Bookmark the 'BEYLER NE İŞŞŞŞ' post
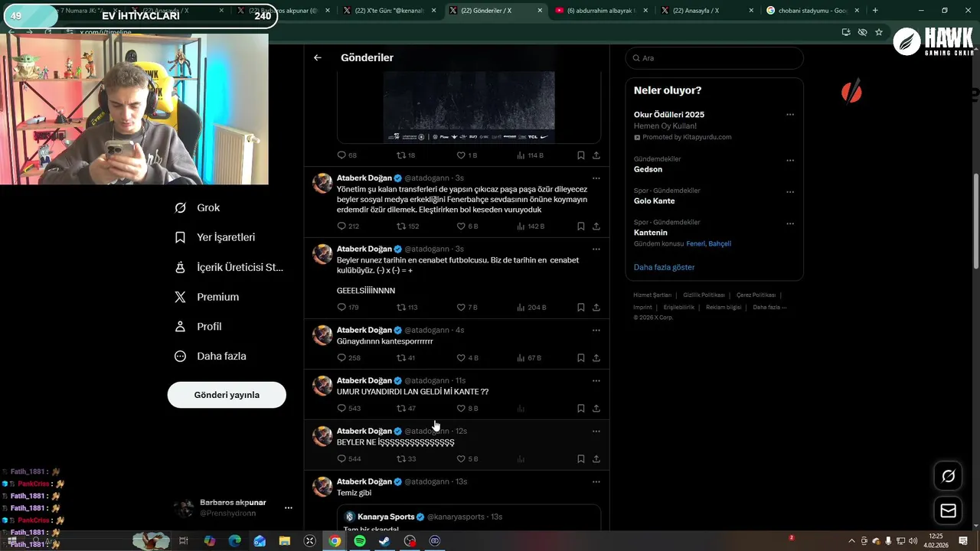Viewport: 980px width, 551px height. coord(581,458)
